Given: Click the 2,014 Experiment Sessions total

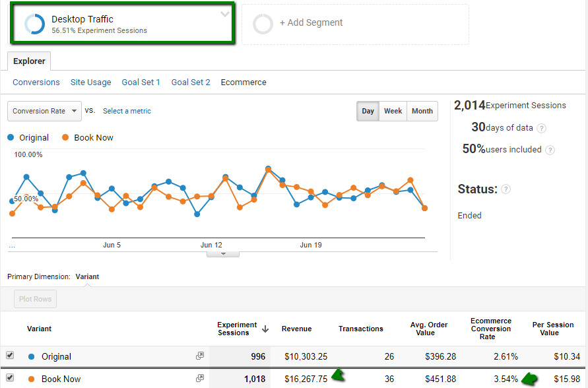Looking at the screenshot, I should pos(510,106).
